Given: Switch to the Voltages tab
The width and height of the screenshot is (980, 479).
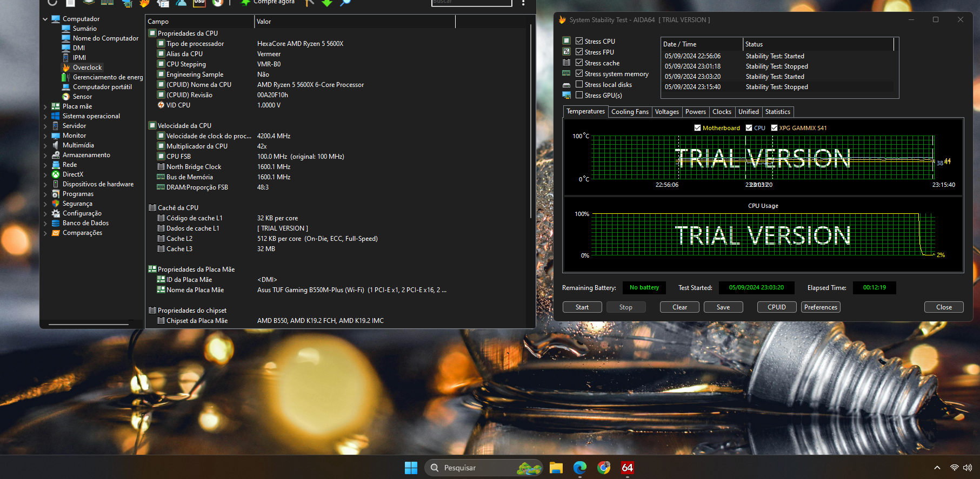Looking at the screenshot, I should tap(666, 112).
